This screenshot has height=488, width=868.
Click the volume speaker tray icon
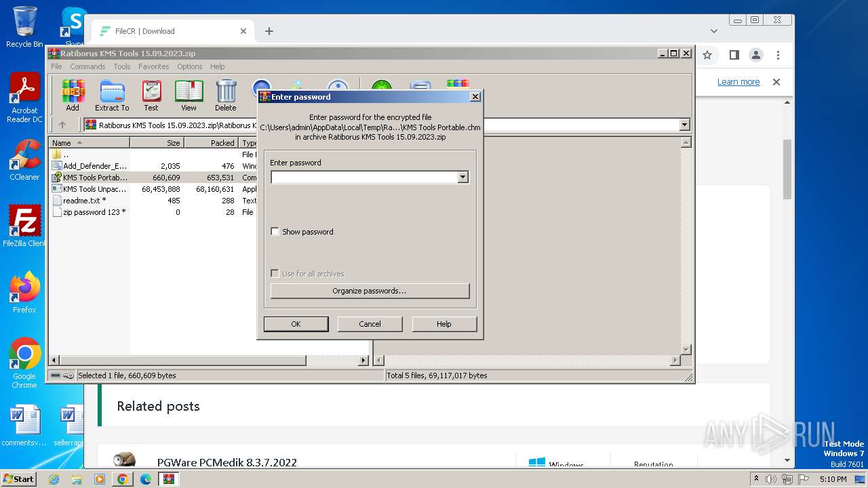tap(771, 479)
